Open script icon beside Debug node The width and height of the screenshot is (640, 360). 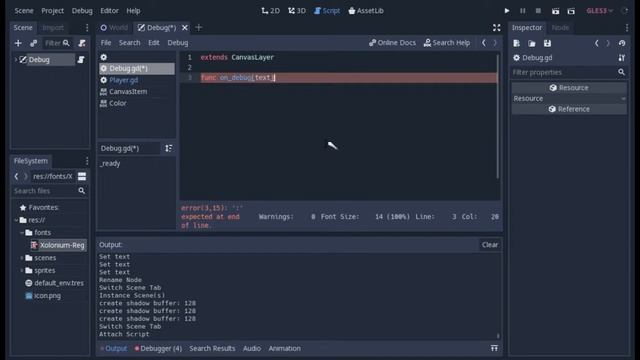pyautogui.click(x=81, y=60)
